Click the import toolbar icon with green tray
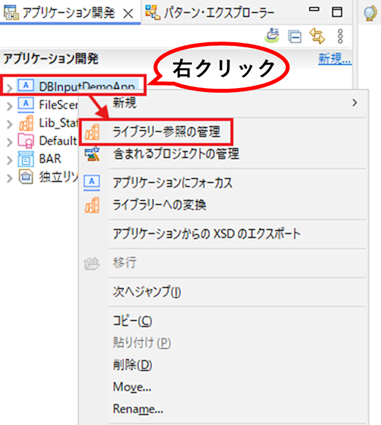 pos(272,35)
